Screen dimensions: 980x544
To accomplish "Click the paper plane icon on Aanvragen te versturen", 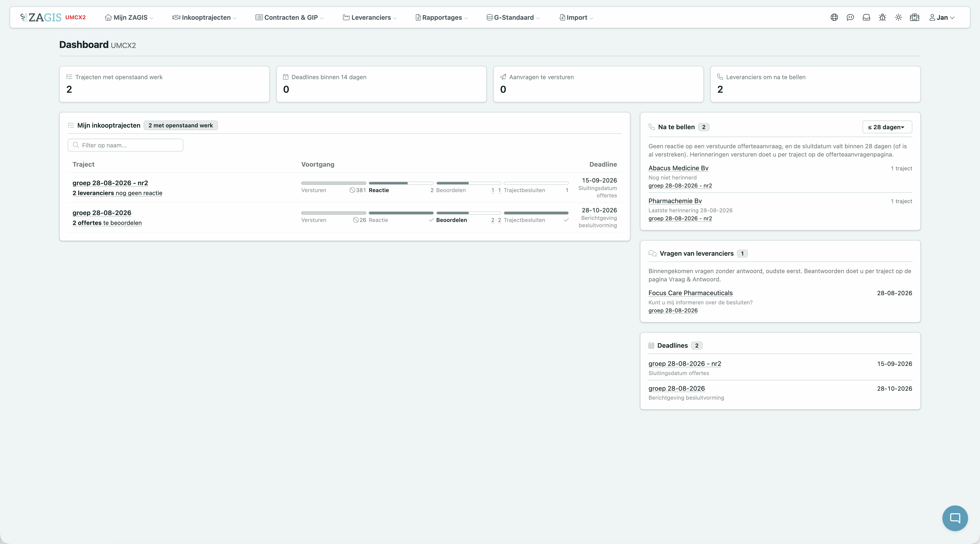I will 503,77.
